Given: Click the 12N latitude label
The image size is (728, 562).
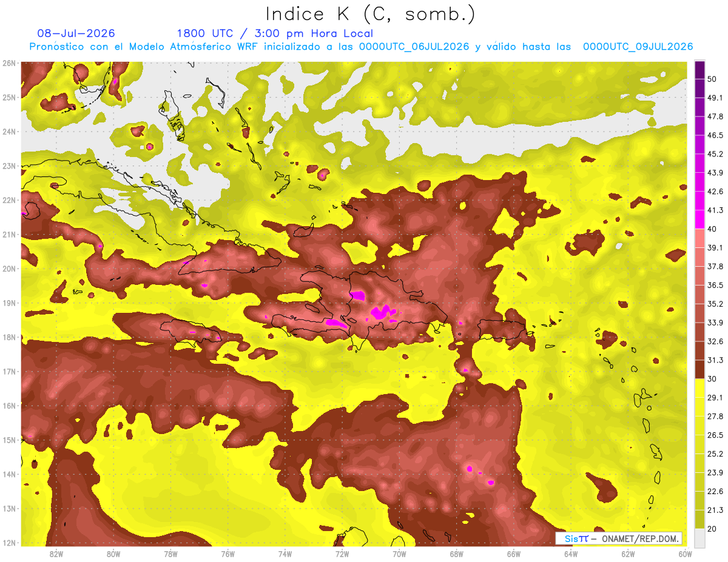Looking at the screenshot, I should (x=9, y=543).
